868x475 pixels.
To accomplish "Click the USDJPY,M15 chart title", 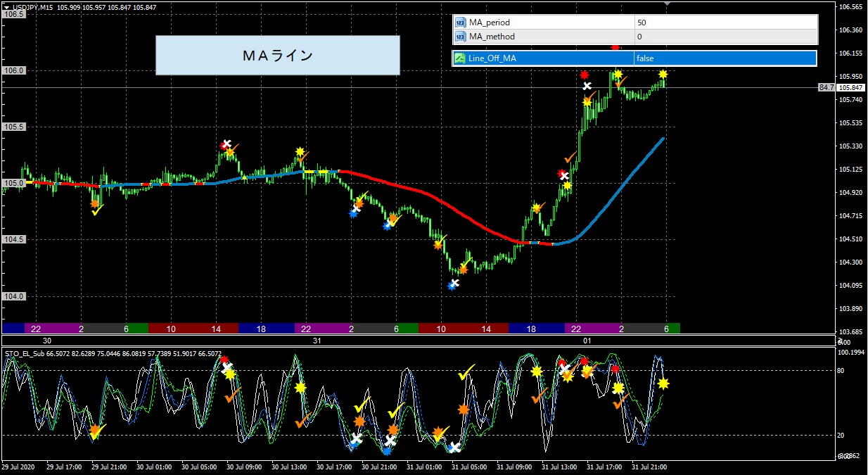I will coord(32,7).
